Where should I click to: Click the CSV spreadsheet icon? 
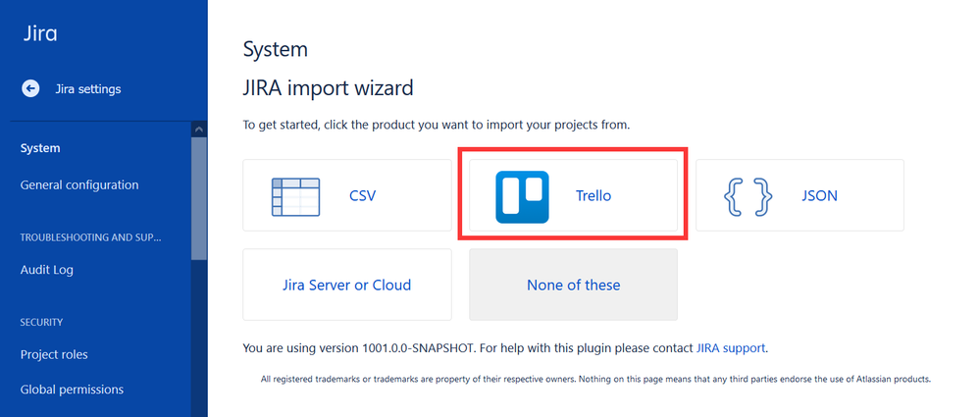click(295, 197)
